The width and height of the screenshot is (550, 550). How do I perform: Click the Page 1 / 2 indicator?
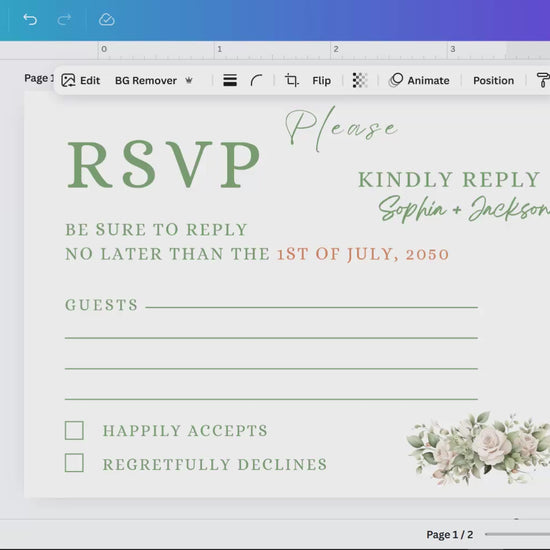click(x=450, y=535)
